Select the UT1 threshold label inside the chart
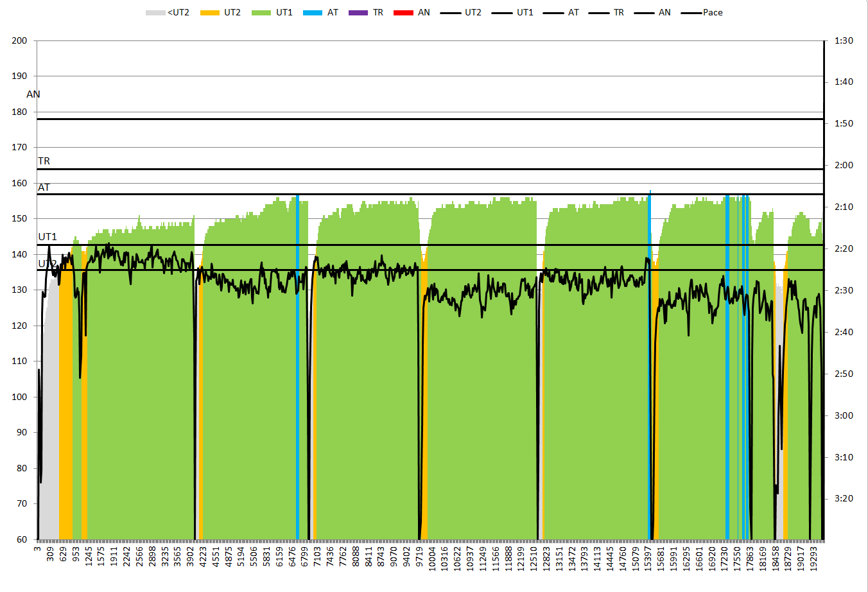This screenshot has width=868, height=592. point(48,237)
